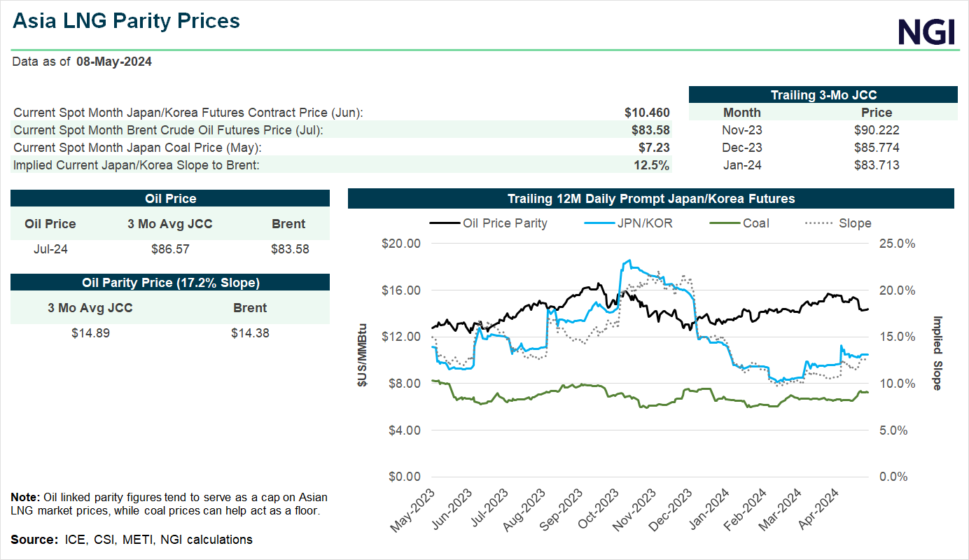Click the Trailing 12M Daily Prompt chart title
The image size is (969, 560).
(651, 199)
